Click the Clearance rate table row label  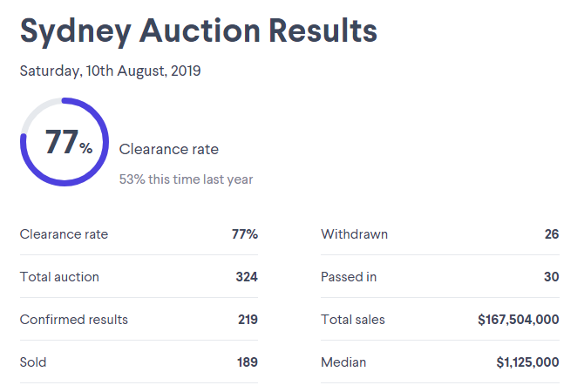click(64, 234)
